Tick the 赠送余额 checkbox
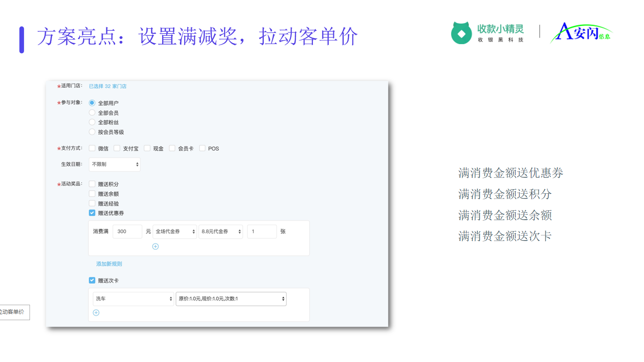The height and width of the screenshot is (362, 644). [x=92, y=194]
